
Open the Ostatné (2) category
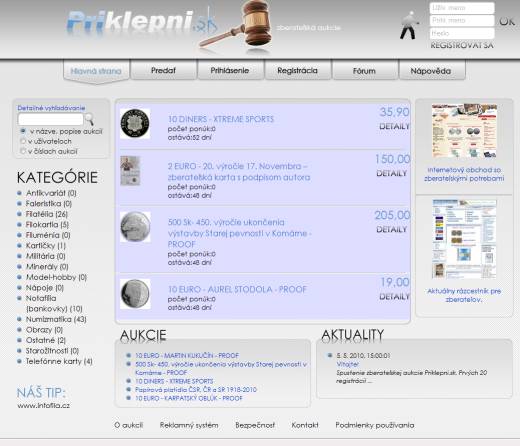(46, 340)
